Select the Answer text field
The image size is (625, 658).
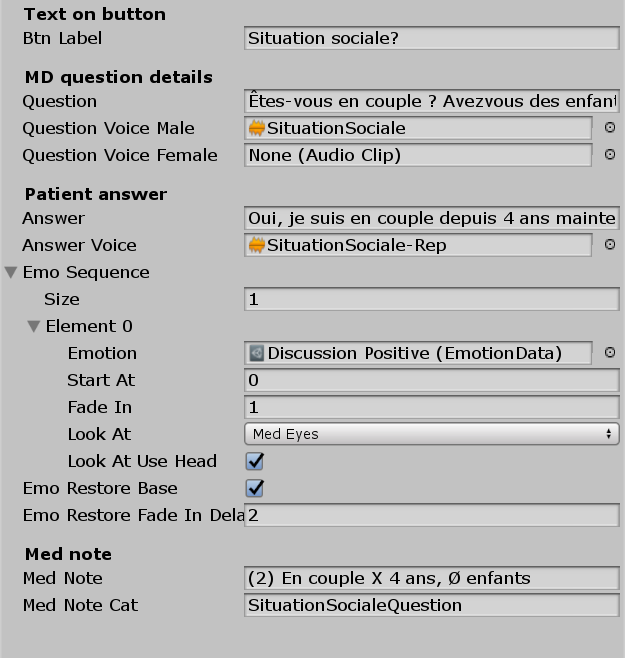click(431, 218)
